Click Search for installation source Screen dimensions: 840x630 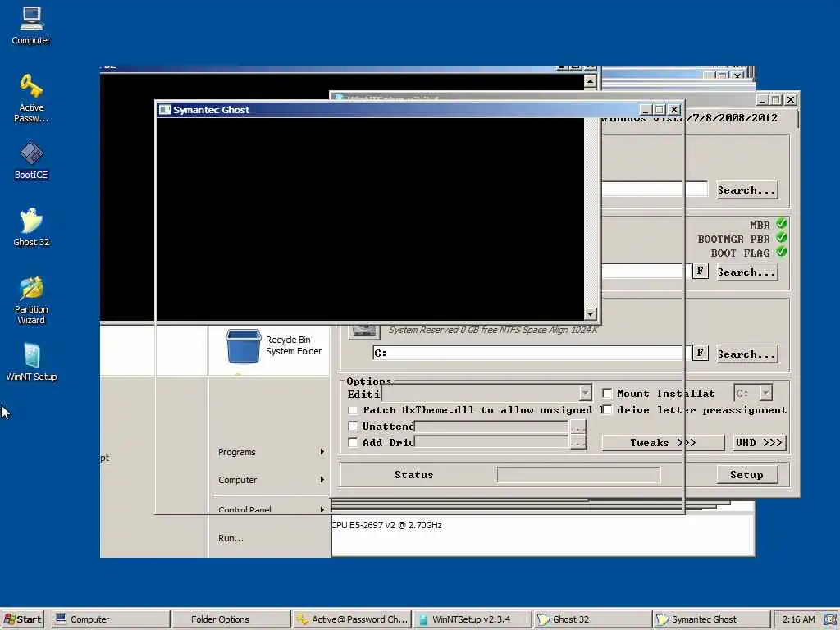[x=746, y=190]
